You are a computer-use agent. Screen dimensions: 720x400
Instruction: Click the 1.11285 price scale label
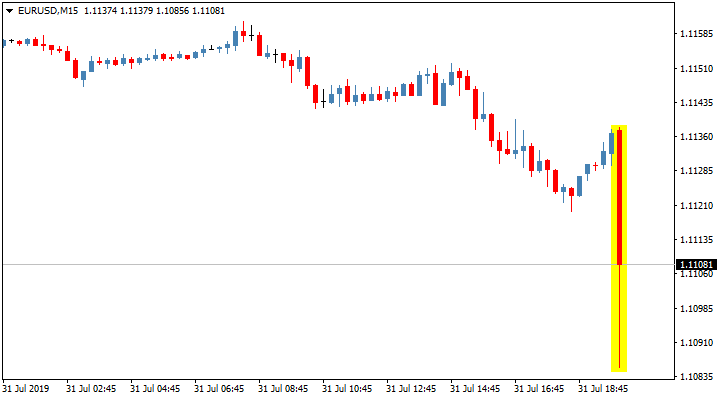click(697, 171)
